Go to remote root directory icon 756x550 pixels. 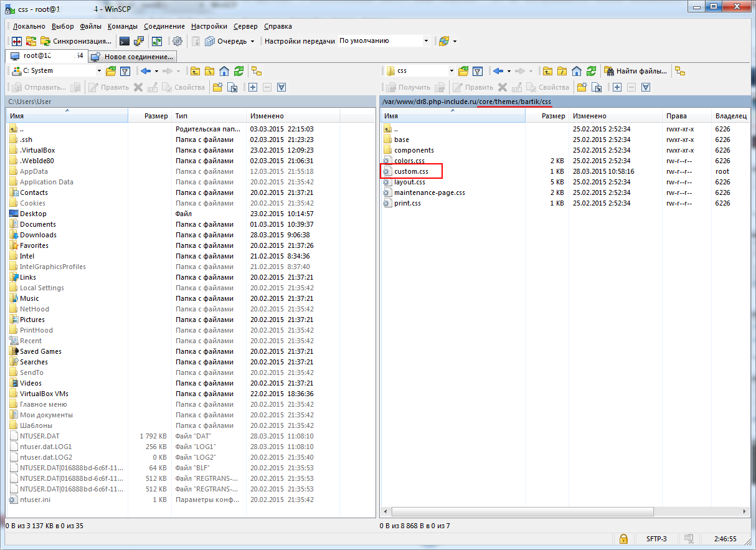tap(562, 71)
